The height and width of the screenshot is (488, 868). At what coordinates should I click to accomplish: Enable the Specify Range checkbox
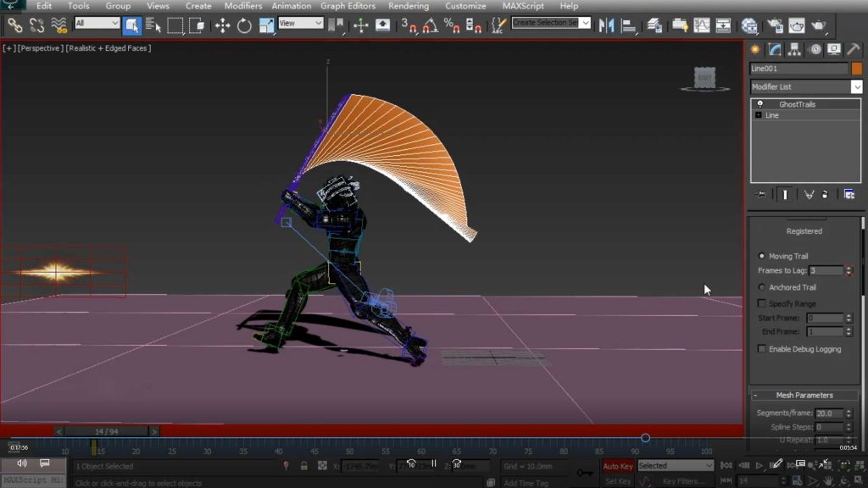click(761, 303)
